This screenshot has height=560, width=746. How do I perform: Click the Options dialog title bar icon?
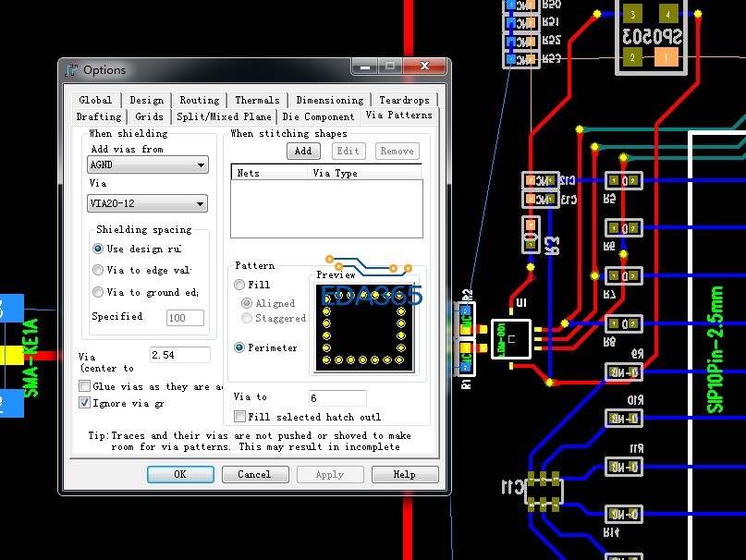[x=72, y=70]
